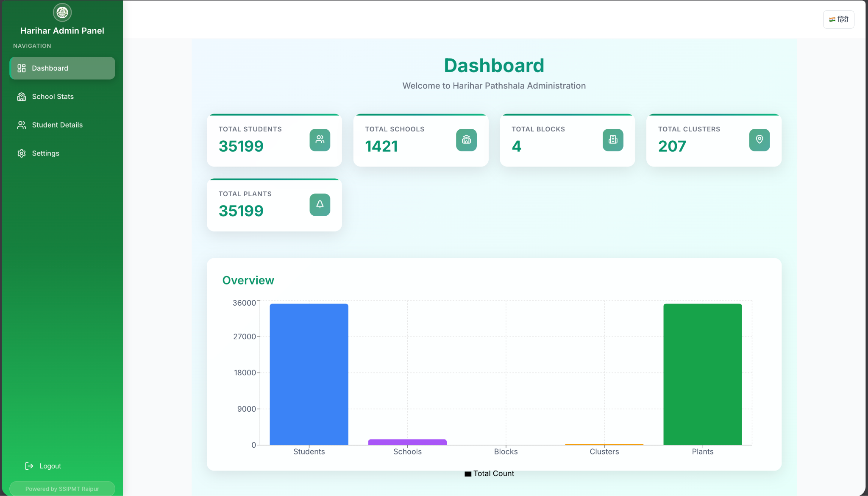Click the Total Students people icon
This screenshot has width=868, height=496.
tap(320, 140)
